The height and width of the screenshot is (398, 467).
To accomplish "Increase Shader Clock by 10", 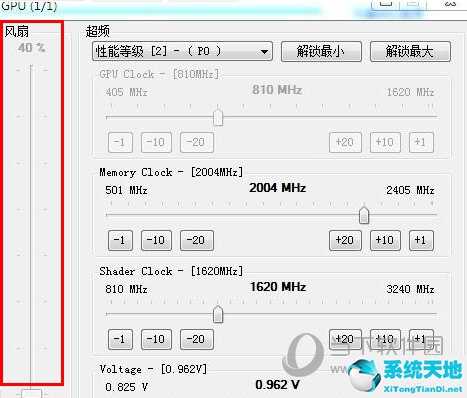I will pyautogui.click(x=385, y=339).
